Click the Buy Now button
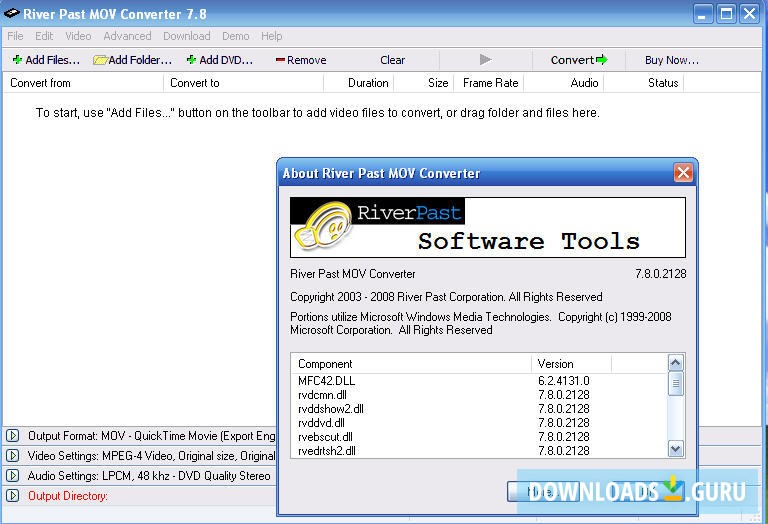This screenshot has width=768, height=524. click(x=672, y=60)
